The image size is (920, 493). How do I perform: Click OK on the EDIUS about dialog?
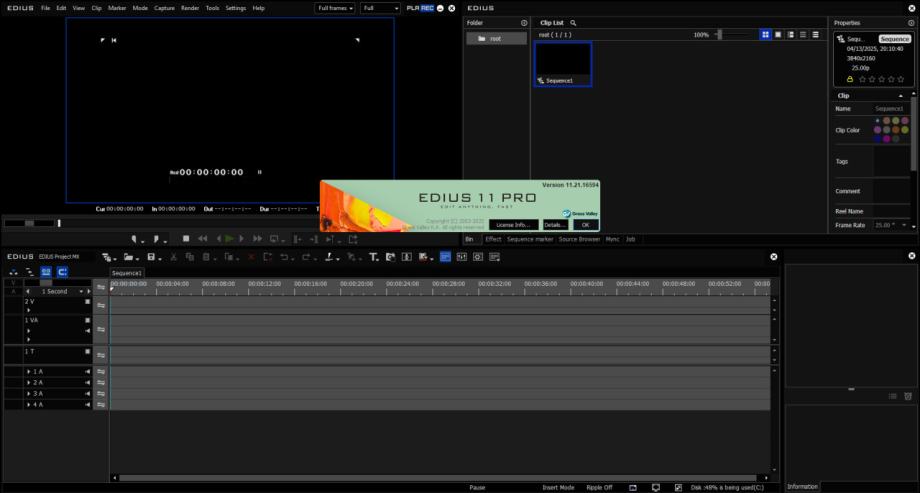point(586,225)
